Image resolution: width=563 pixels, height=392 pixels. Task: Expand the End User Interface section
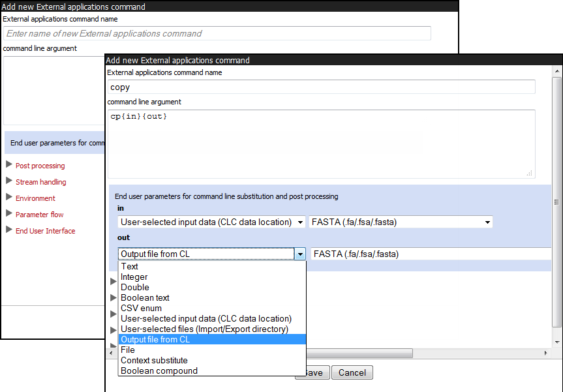45,231
